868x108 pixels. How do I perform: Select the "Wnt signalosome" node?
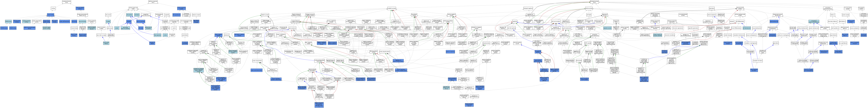[177, 15]
